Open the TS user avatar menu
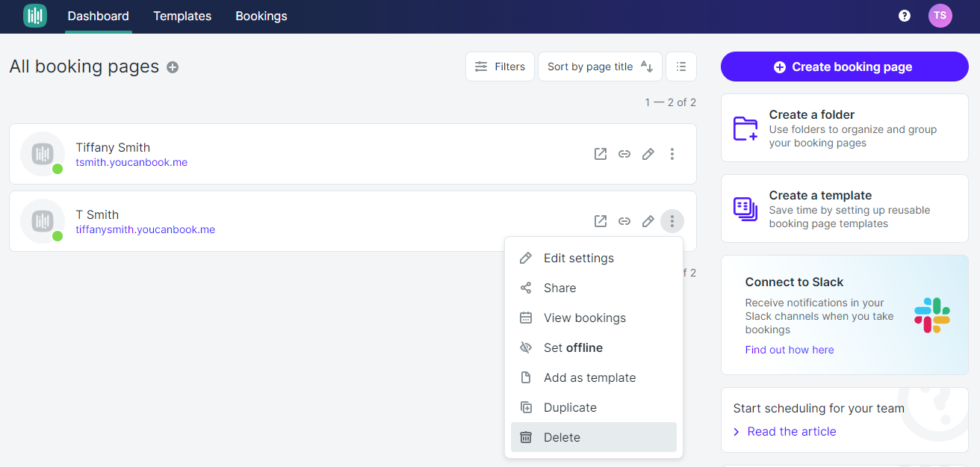The image size is (980, 467). [940, 16]
